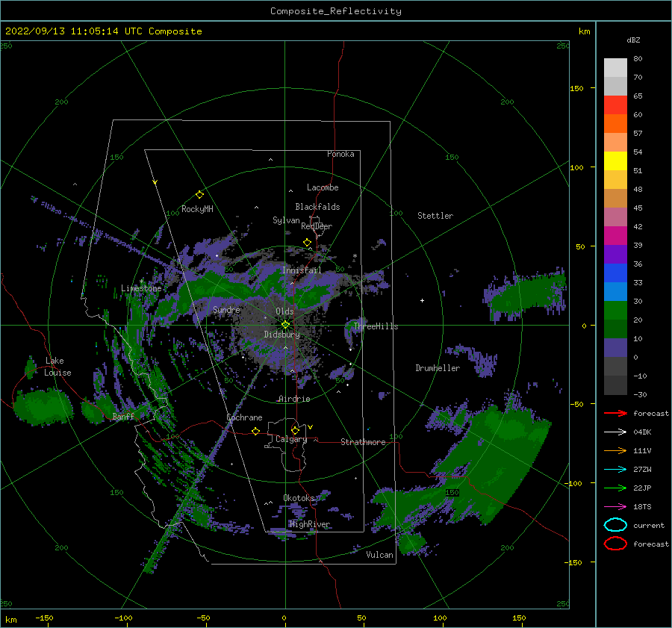
Task: Click the magenta 18TS arrow icon
Action: [x=615, y=506]
